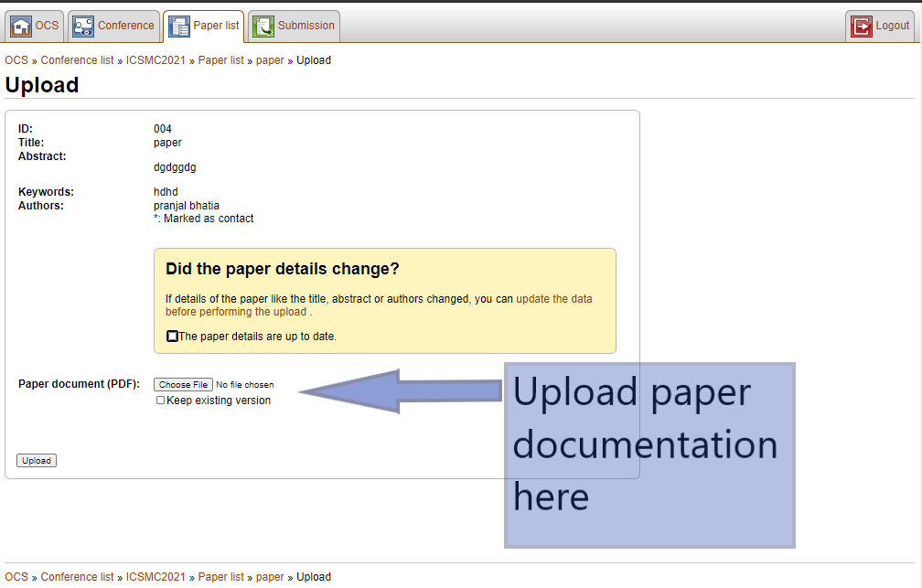This screenshot has width=922, height=588.
Task: Open Paper list in the top breadcrumb
Action: click(x=220, y=60)
